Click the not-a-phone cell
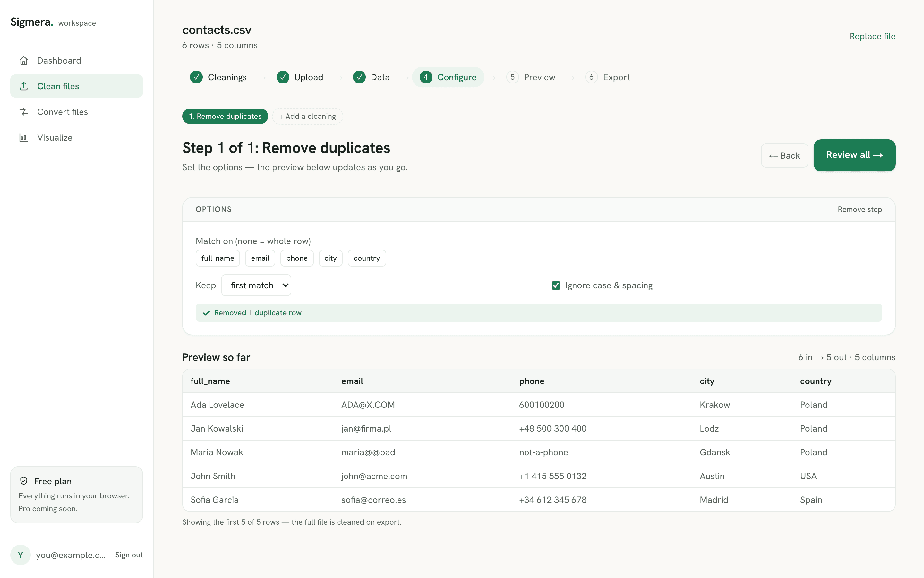This screenshot has height=578, width=924. pyautogui.click(x=543, y=452)
